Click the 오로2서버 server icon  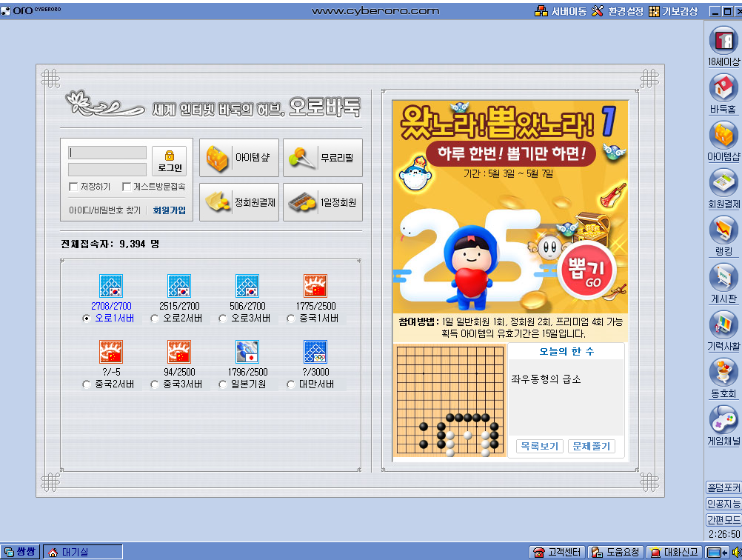point(179,286)
